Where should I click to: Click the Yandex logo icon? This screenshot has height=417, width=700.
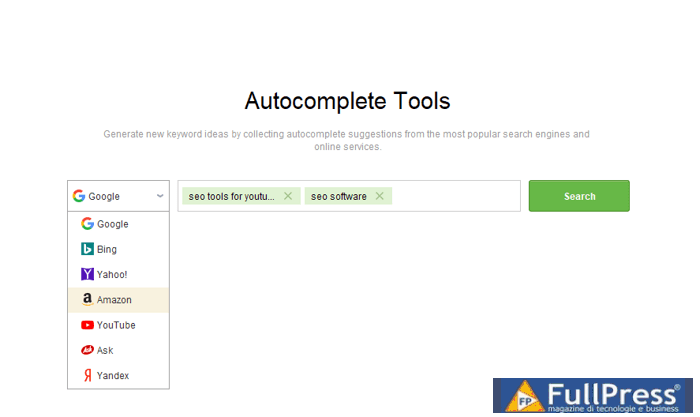point(88,376)
